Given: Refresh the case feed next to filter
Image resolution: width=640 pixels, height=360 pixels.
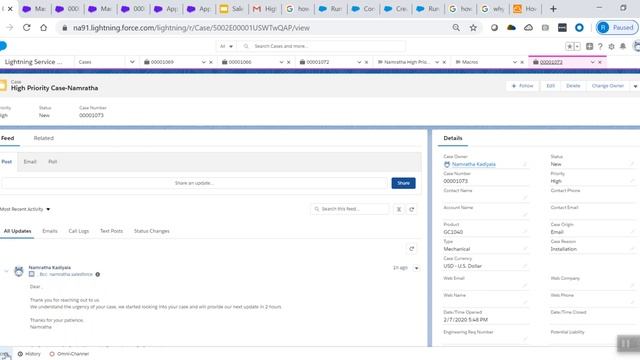Looking at the screenshot, I should [x=411, y=209].
